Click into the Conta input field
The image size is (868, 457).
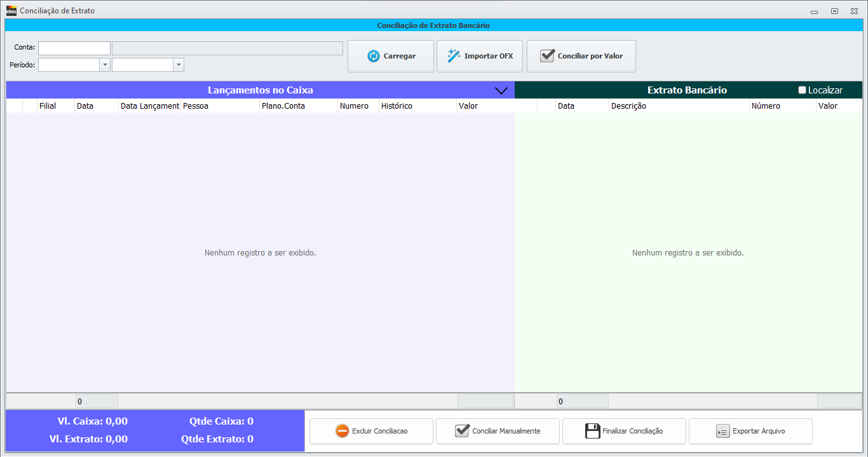pos(74,48)
